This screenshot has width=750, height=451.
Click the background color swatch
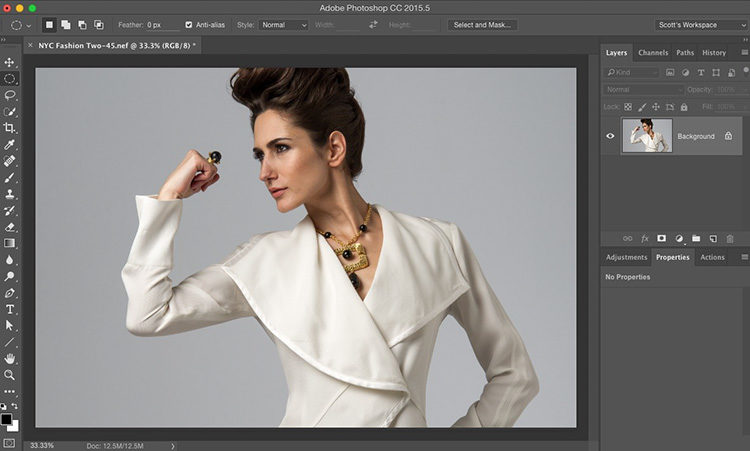click(13, 427)
